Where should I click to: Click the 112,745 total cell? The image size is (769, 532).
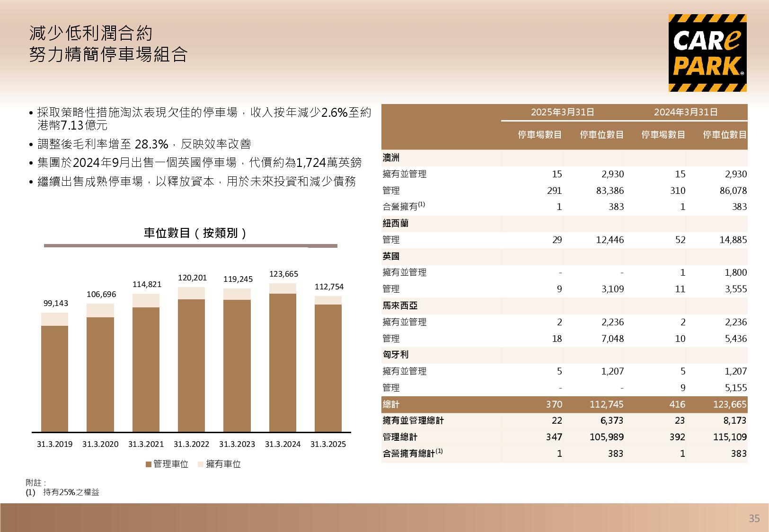606,404
